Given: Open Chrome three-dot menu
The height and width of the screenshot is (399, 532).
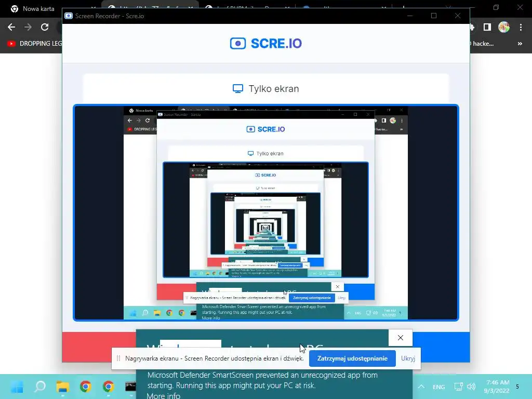Looking at the screenshot, I should click(521, 27).
